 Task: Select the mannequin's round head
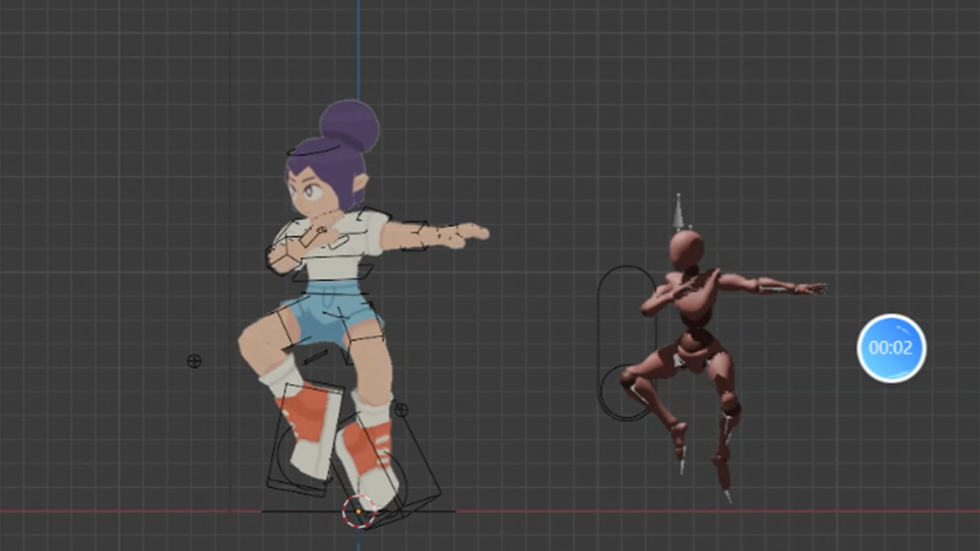point(686,248)
